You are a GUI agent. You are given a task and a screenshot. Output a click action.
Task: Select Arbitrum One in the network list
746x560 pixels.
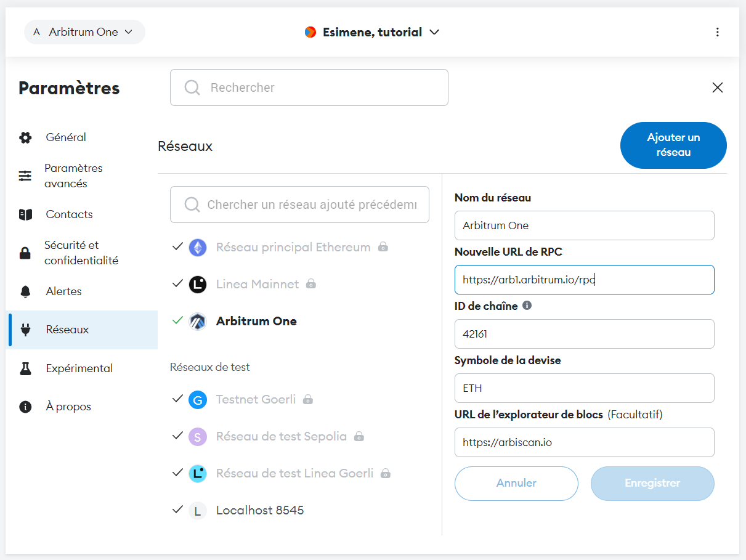[x=256, y=321]
